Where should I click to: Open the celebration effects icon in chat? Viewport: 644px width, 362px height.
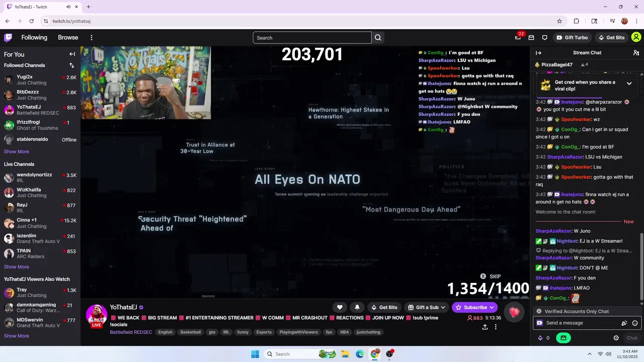pos(624,323)
